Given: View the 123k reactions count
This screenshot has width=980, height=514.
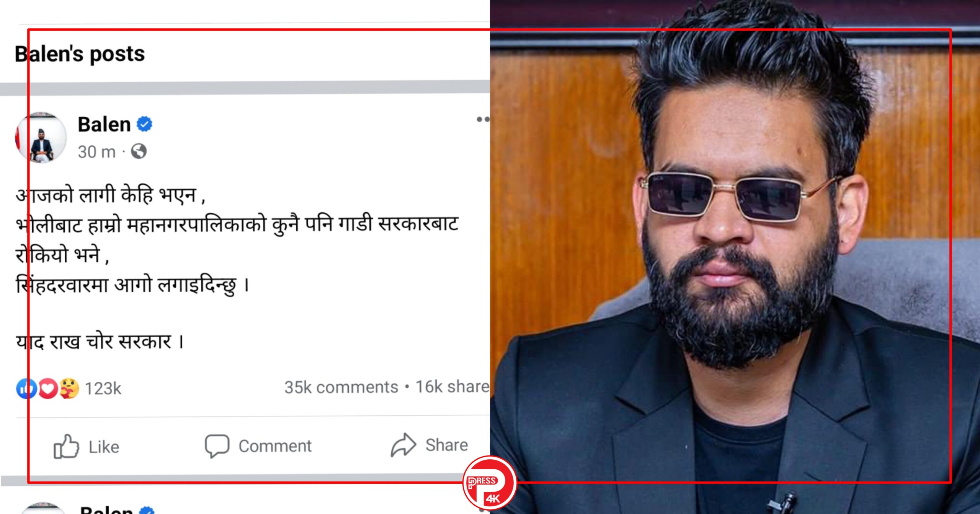Looking at the screenshot, I should tap(103, 389).
